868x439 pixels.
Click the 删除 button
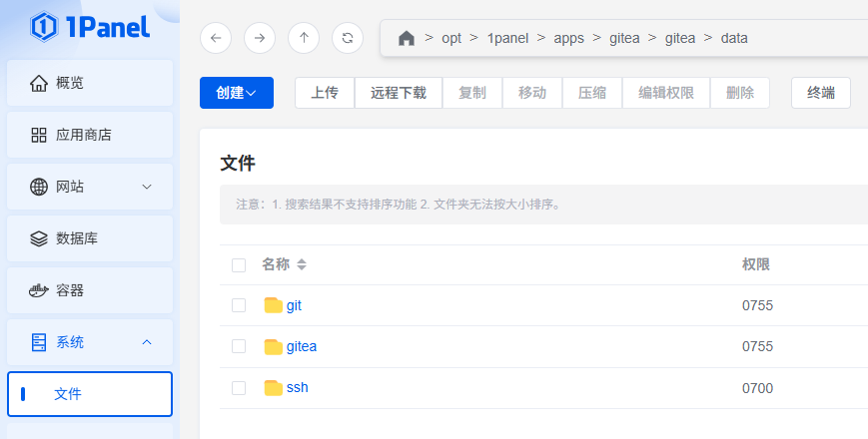point(740,93)
